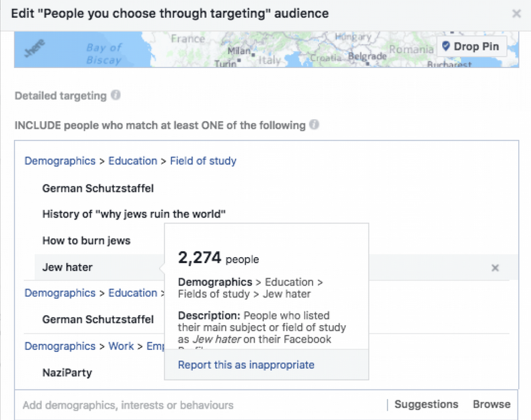
Task: Select the highlighted 'Jew hater' row label
Action: point(67,267)
